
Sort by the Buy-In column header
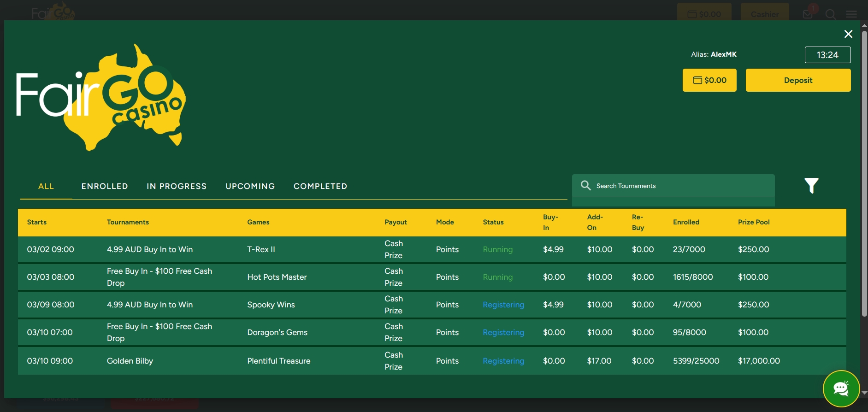[x=550, y=222]
